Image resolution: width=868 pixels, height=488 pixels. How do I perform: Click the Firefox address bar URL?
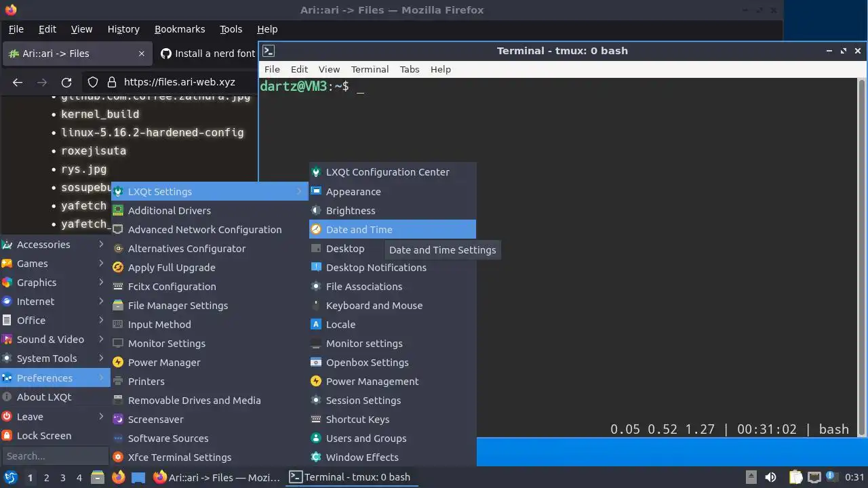[x=180, y=82]
